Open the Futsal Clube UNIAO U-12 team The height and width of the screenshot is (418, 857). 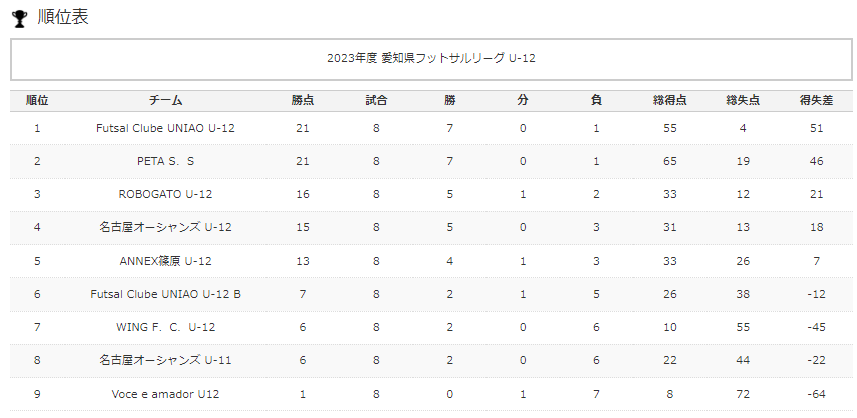pos(165,128)
